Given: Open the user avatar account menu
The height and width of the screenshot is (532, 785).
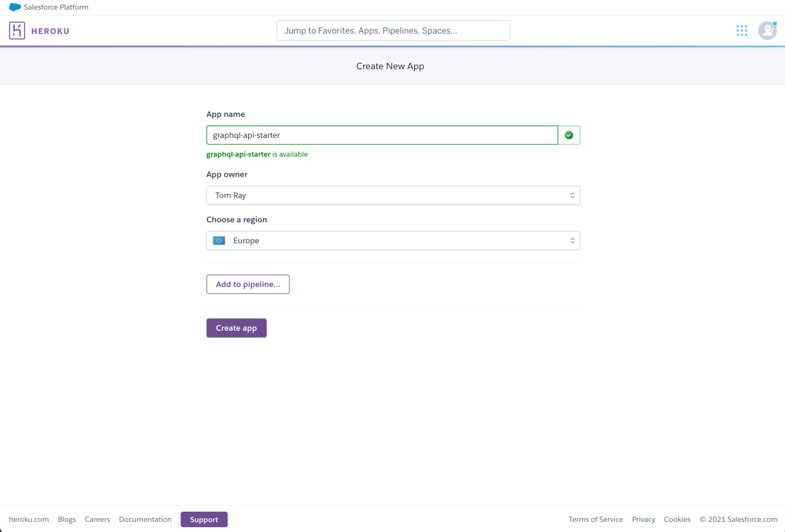Looking at the screenshot, I should click(x=767, y=31).
